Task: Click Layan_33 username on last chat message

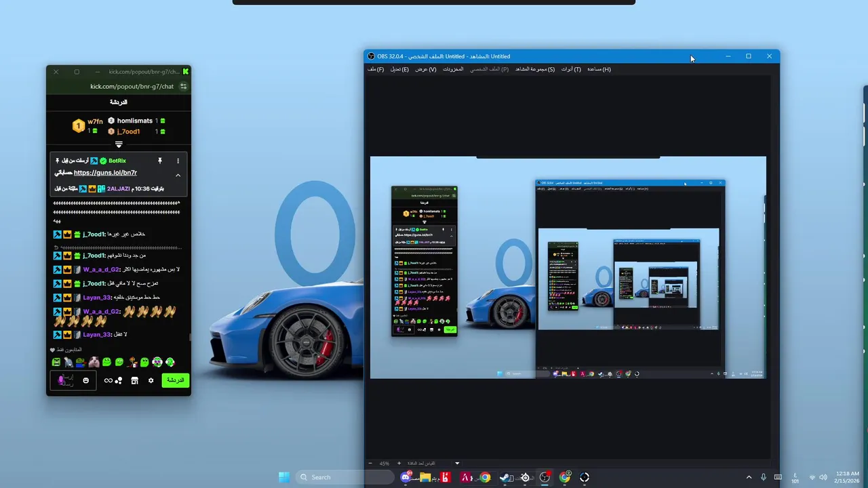Action: pos(97,334)
